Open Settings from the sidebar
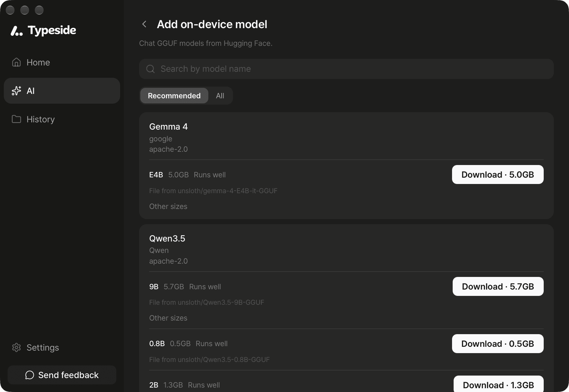 point(62,347)
